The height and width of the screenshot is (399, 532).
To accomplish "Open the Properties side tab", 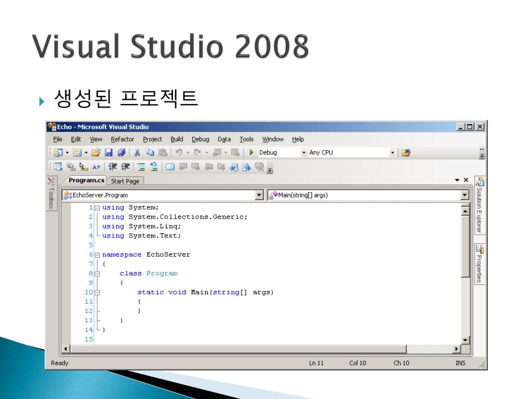I will 480,263.
